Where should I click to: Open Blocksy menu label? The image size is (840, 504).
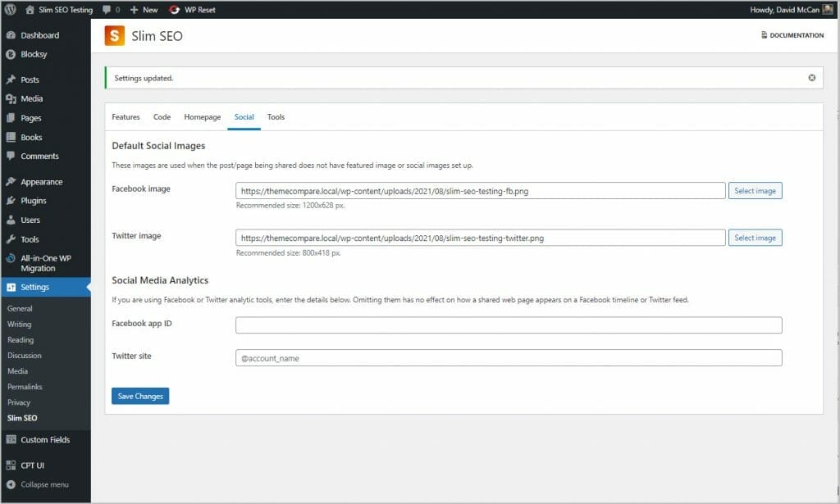tap(34, 54)
